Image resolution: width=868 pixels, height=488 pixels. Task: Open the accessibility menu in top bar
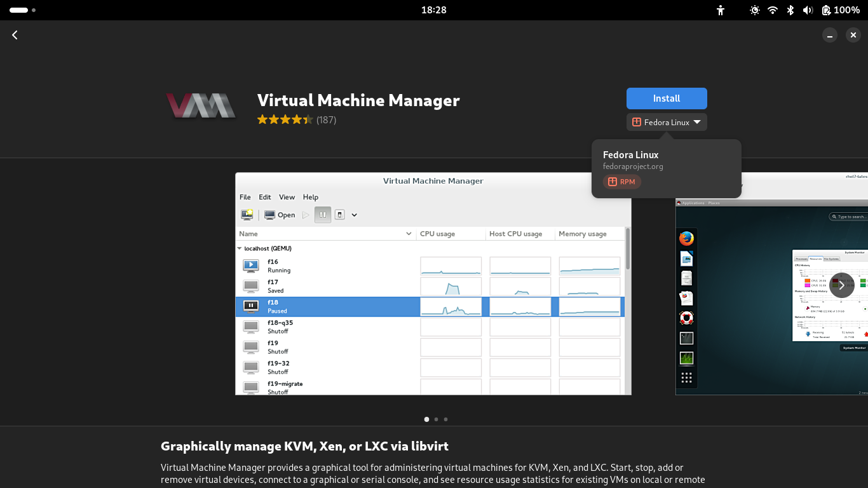point(720,10)
